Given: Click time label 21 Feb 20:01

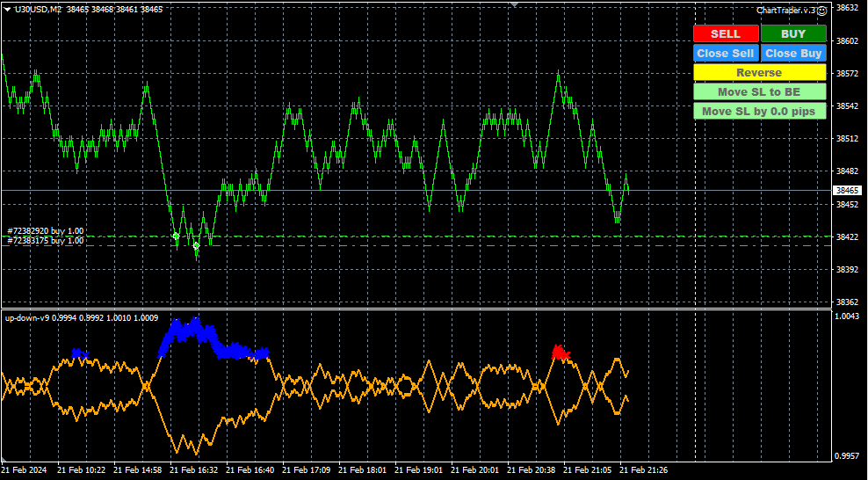Looking at the screenshot, I should coord(474,470).
